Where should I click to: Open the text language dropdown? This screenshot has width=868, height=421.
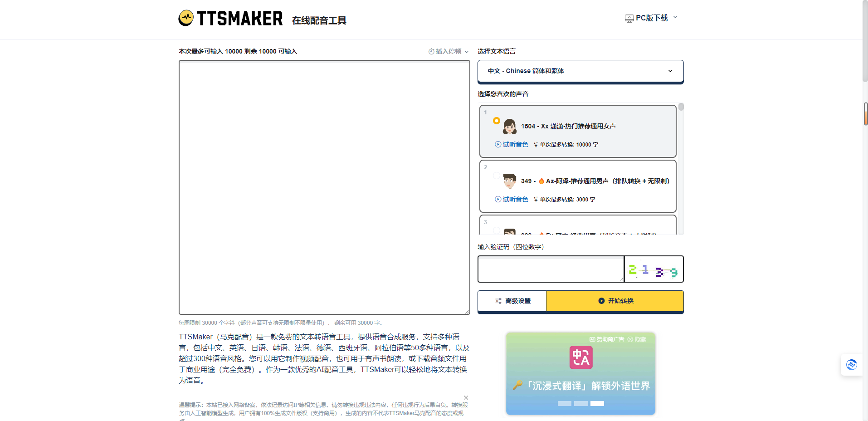[x=580, y=71]
